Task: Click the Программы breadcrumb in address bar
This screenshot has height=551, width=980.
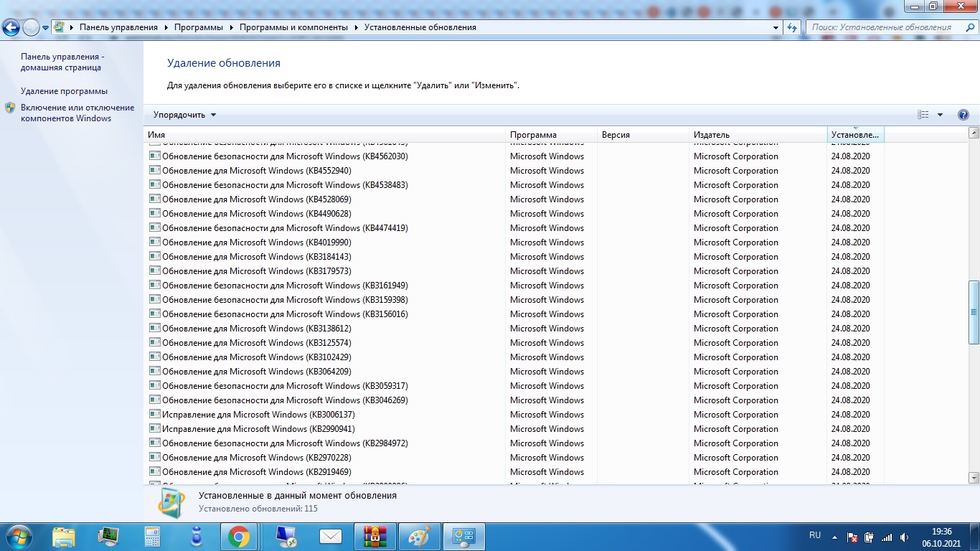Action: [202, 27]
